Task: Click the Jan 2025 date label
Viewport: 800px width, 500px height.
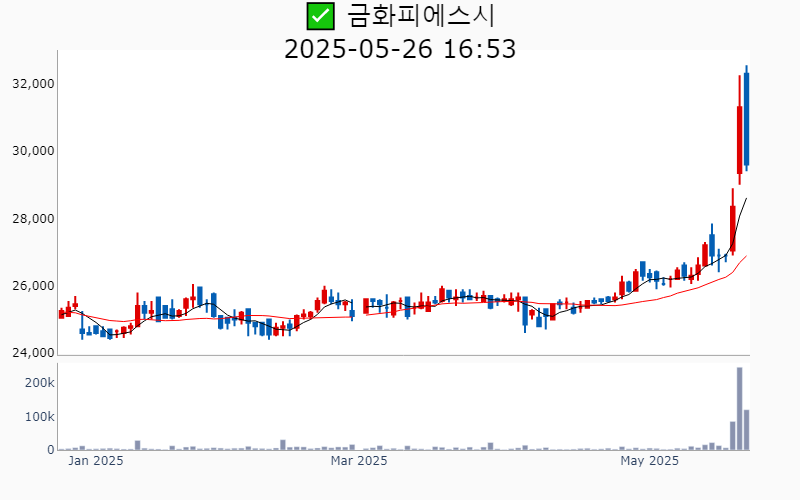Action: click(96, 461)
